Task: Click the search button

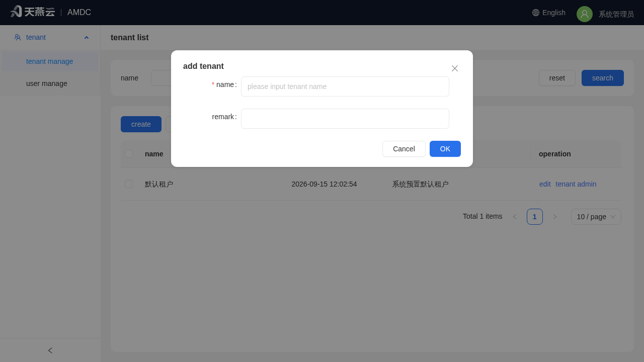Action: click(x=603, y=78)
